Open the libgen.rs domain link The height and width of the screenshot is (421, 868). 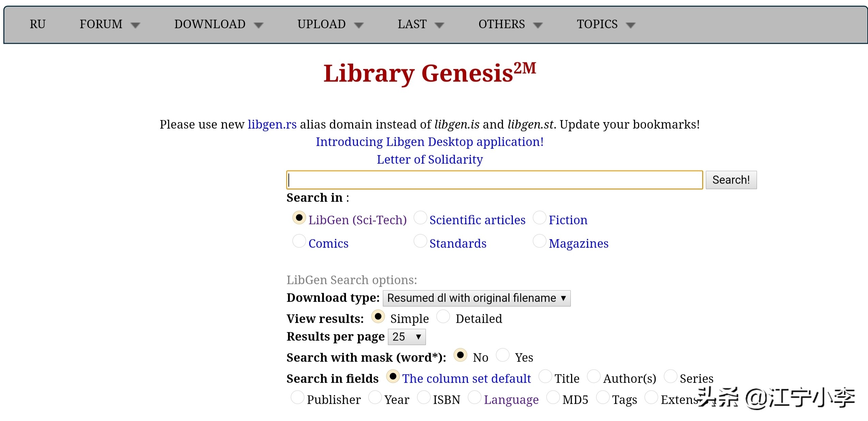pos(272,124)
